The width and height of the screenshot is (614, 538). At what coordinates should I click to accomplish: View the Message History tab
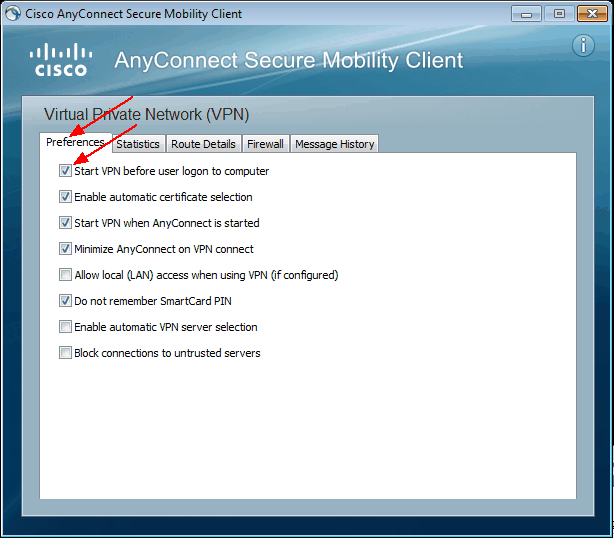pos(334,144)
